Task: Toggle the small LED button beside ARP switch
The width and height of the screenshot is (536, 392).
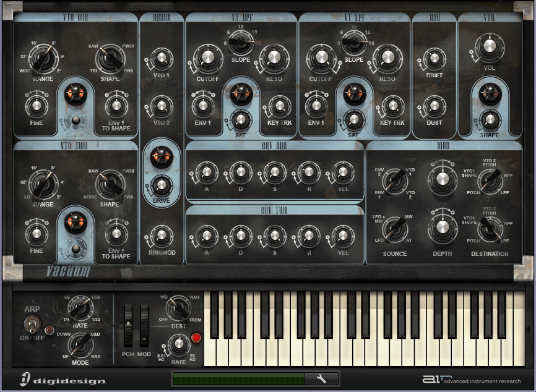Action: (x=48, y=330)
